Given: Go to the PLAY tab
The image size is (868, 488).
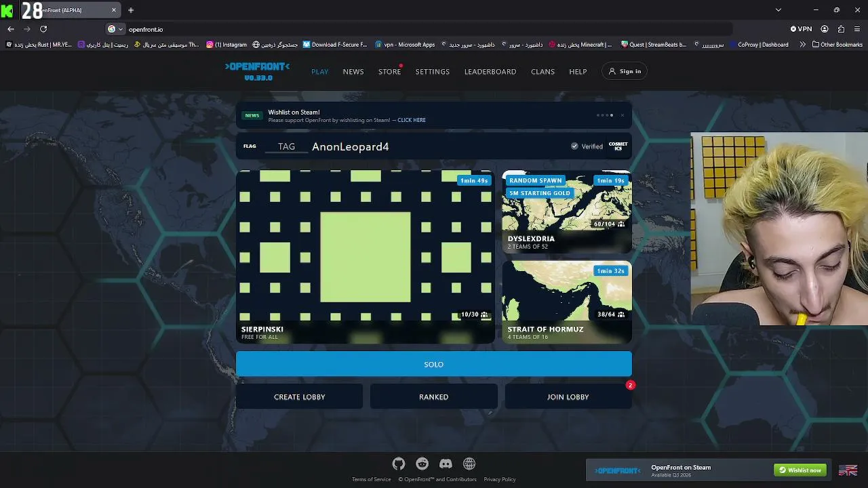Looking at the screenshot, I should tap(319, 71).
